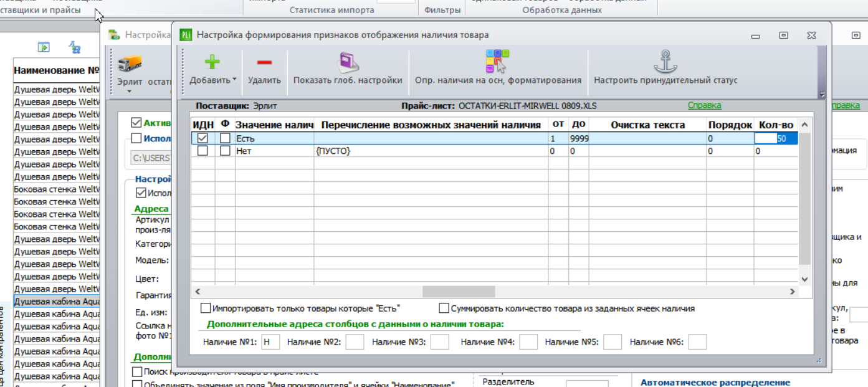
Task: Click the "Нет" value cell
Action: (274, 151)
